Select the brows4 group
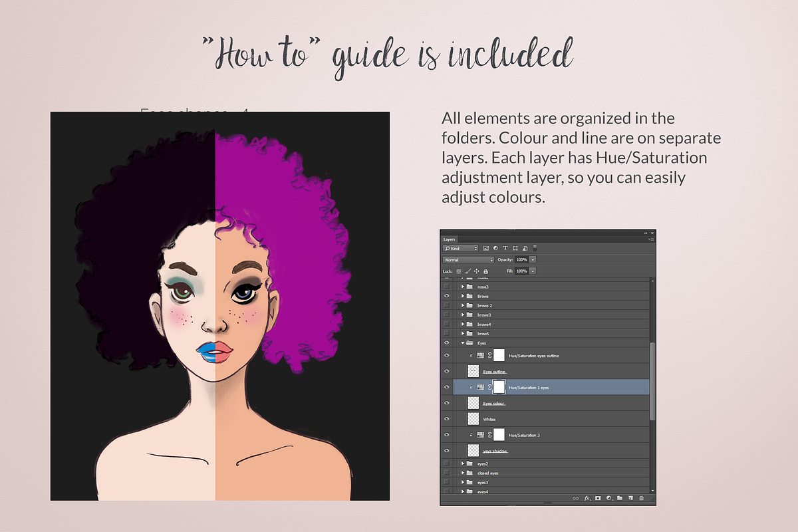The image size is (798, 532). point(551,324)
